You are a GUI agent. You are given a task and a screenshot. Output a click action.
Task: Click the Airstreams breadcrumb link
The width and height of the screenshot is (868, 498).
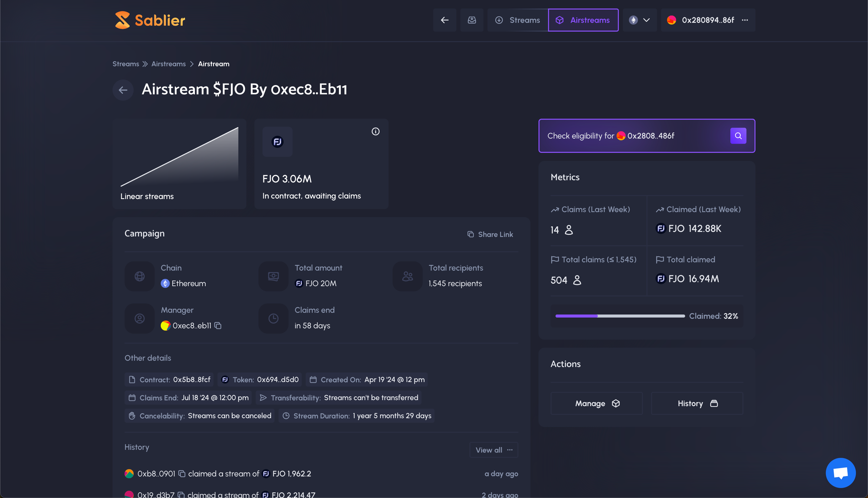(168, 64)
